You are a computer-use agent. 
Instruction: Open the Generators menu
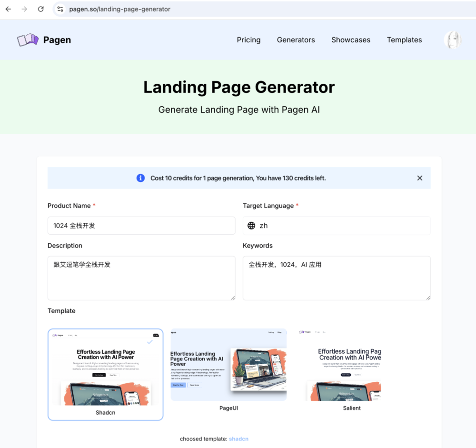(x=296, y=40)
